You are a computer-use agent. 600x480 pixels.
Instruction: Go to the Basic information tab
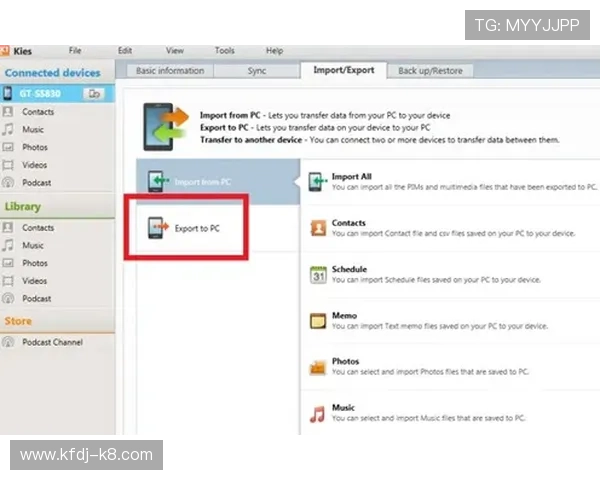pyautogui.click(x=169, y=71)
